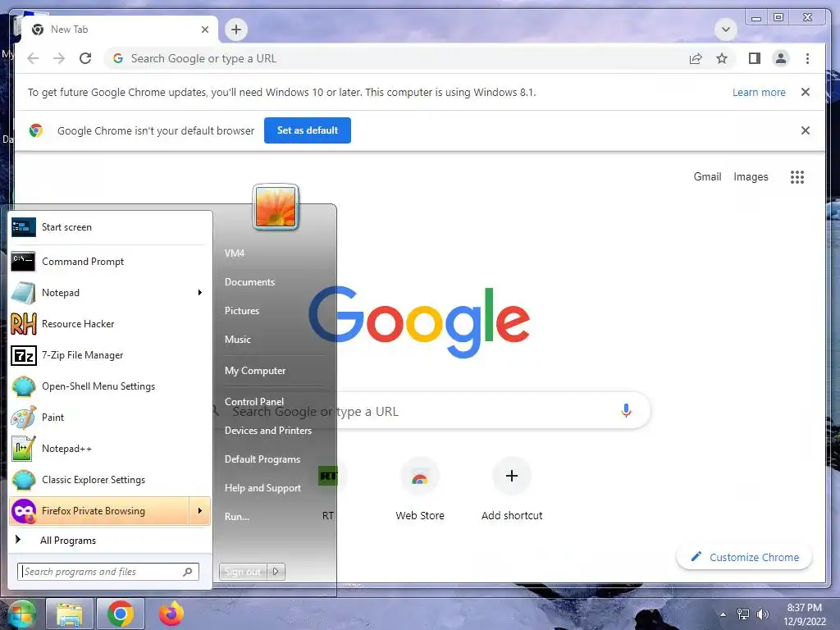The width and height of the screenshot is (840, 630).
Task: Click Chrome icon in taskbar
Action: pyautogui.click(x=121, y=614)
